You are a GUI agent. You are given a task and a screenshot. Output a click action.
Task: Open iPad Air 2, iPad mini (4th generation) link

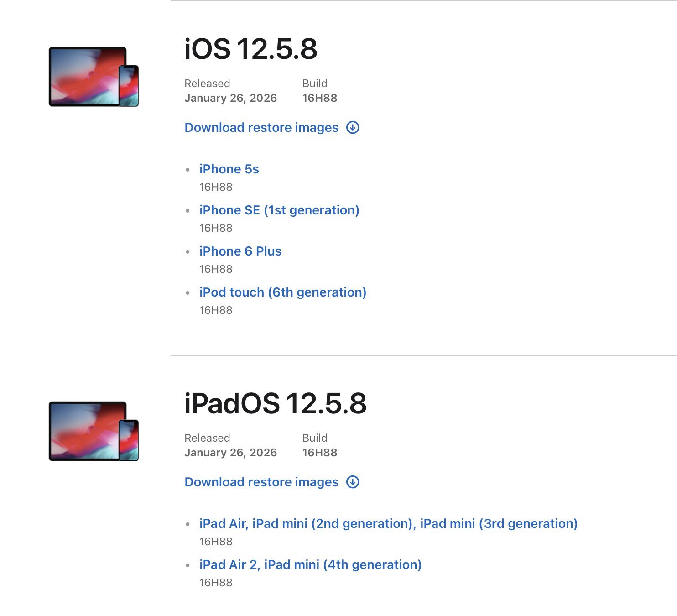pos(310,565)
